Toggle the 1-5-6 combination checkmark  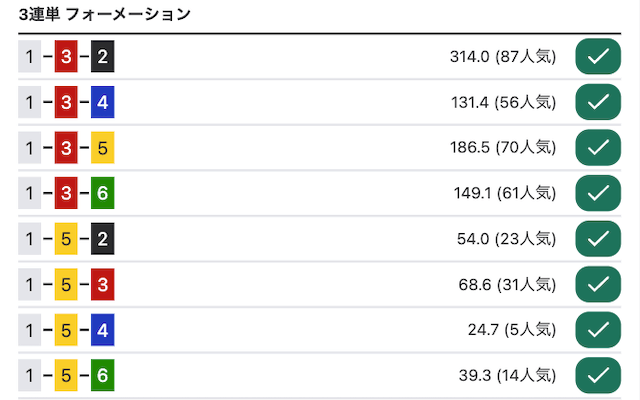pos(598,376)
